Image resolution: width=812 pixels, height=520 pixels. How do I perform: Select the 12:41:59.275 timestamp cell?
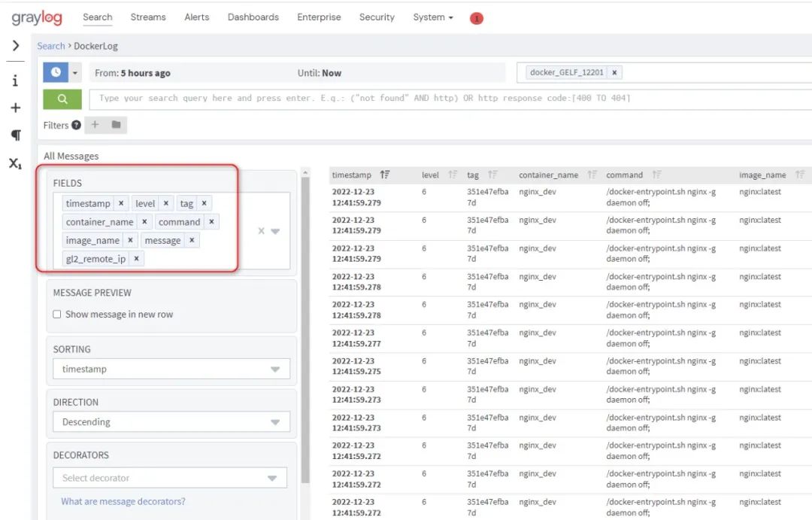pyautogui.click(x=356, y=366)
